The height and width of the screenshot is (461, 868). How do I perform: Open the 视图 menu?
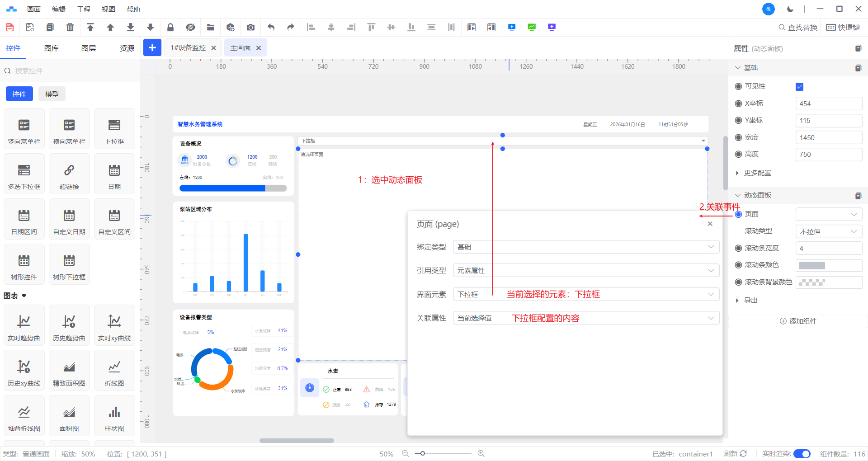[x=108, y=9]
